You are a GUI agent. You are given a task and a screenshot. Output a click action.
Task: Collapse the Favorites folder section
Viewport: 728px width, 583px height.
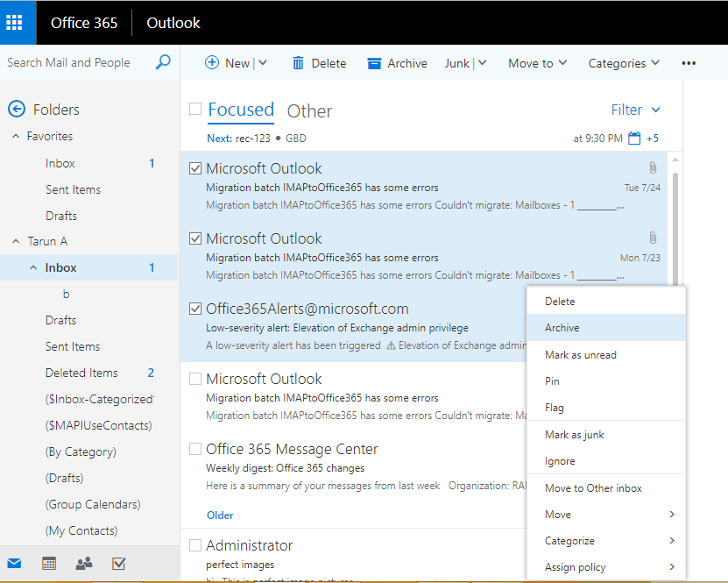tap(14, 136)
